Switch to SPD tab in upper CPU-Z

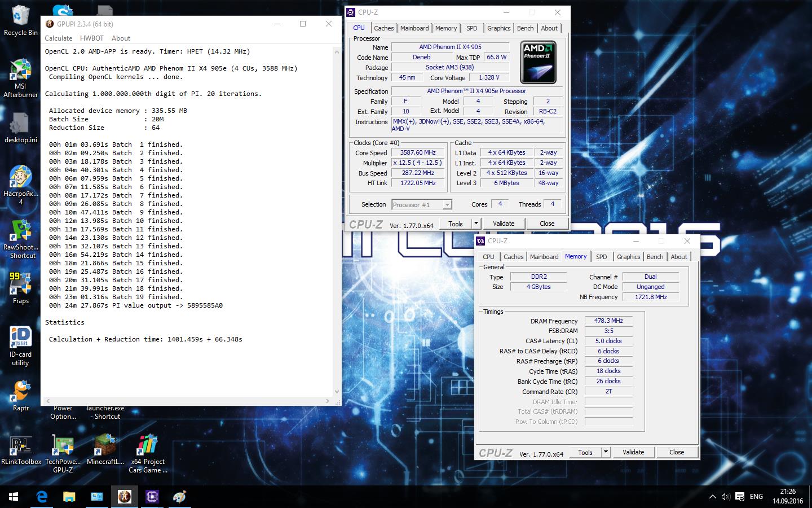point(472,28)
